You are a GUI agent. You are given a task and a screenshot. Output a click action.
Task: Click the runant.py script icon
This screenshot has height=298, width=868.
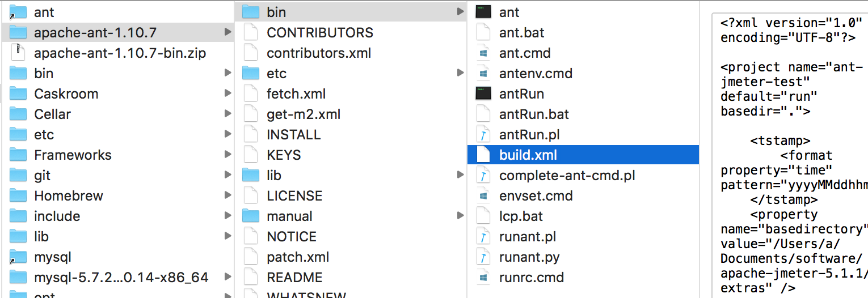483,257
